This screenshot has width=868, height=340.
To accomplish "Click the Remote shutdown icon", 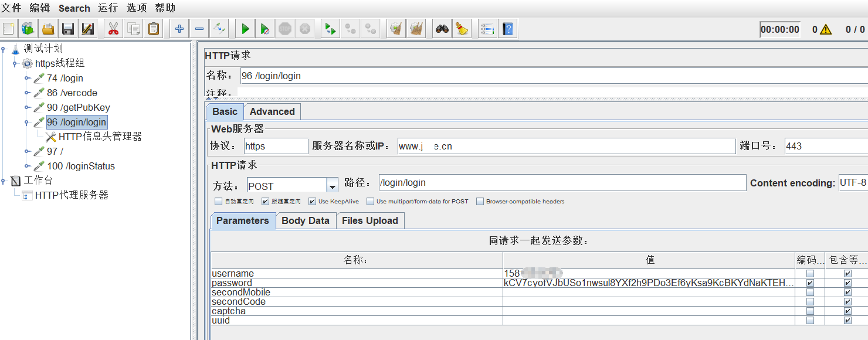I will pyautogui.click(x=371, y=29).
